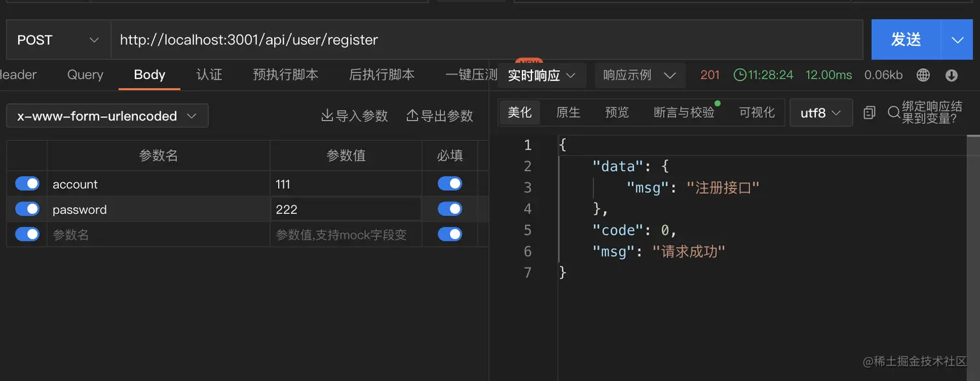
Task: Toggle the account row enable switch
Action: click(x=27, y=184)
